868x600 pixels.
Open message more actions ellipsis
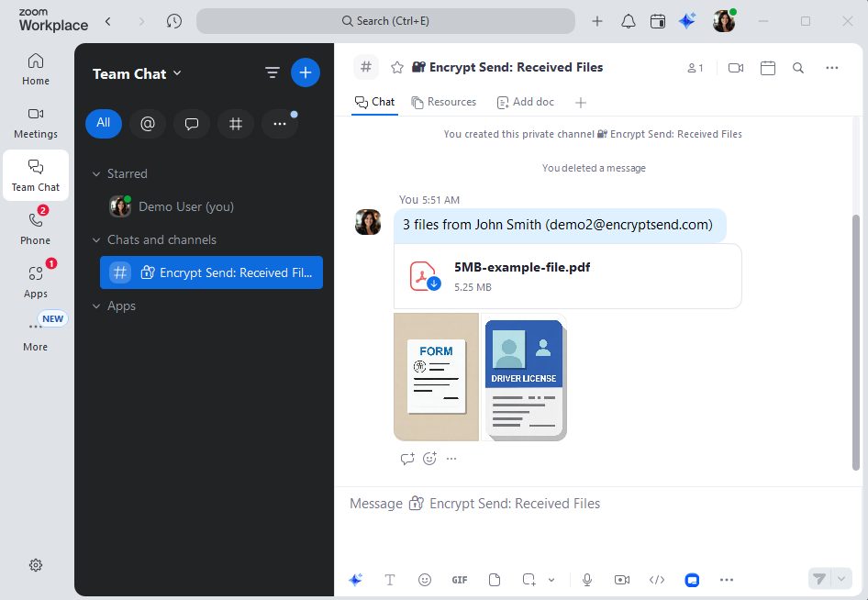(451, 459)
